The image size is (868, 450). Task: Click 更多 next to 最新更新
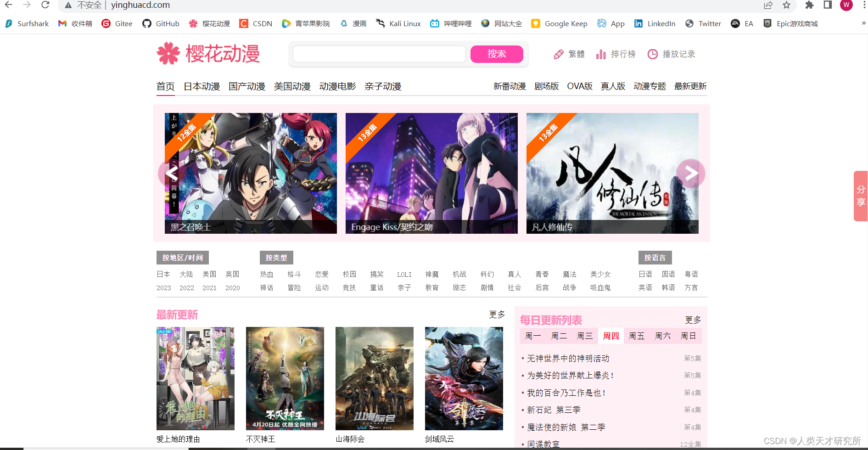click(x=497, y=314)
